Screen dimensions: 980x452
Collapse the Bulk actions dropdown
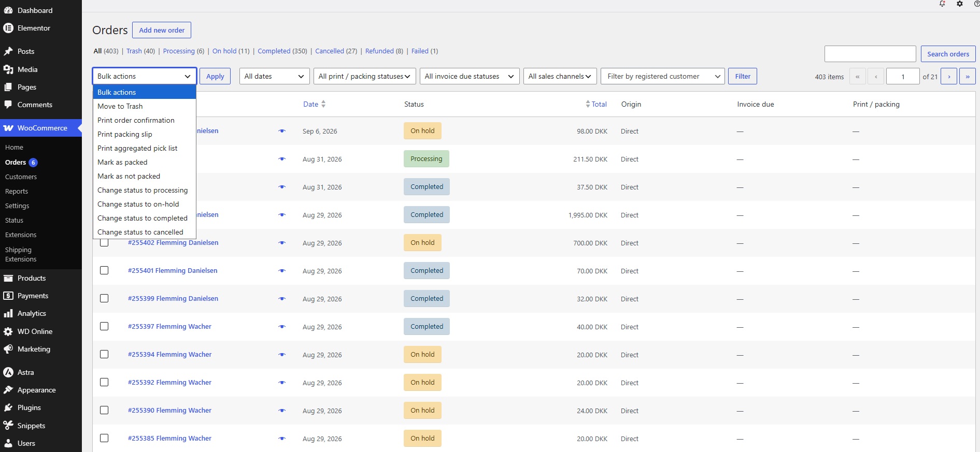point(144,76)
